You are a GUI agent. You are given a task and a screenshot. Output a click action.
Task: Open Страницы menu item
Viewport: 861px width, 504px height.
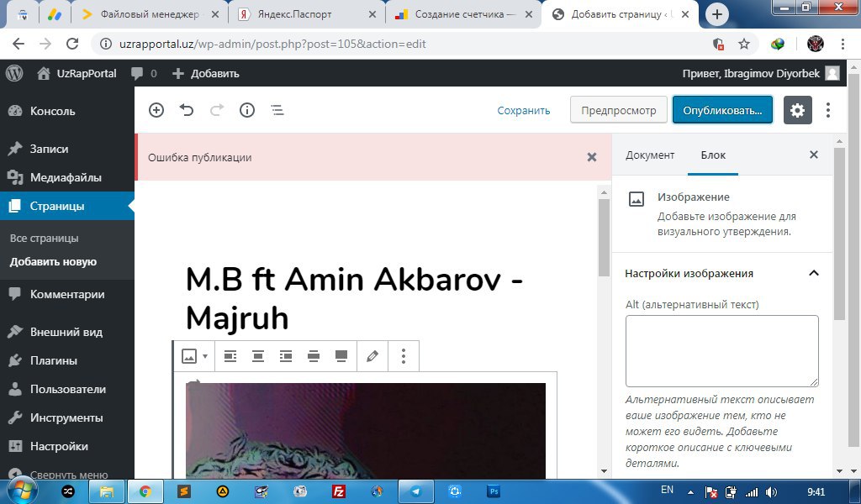pyautogui.click(x=67, y=206)
